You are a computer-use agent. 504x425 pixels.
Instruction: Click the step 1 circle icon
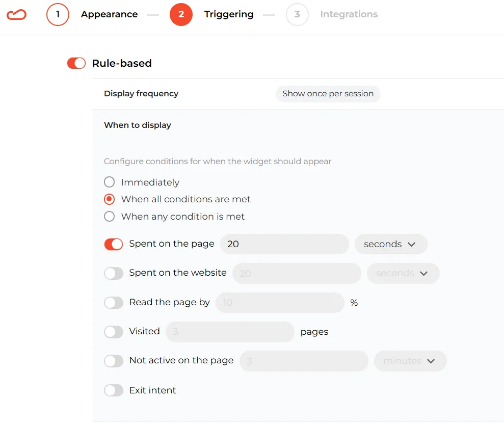pyautogui.click(x=58, y=14)
